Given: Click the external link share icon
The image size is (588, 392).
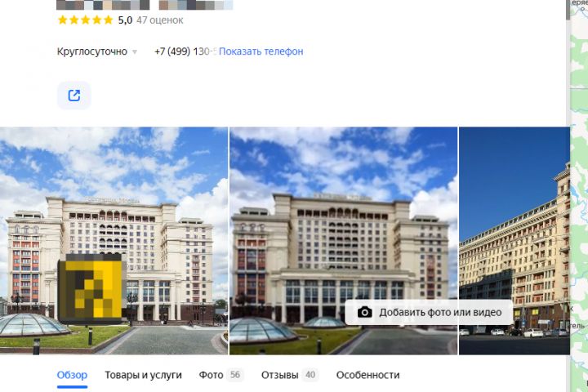Looking at the screenshot, I should 73,96.
